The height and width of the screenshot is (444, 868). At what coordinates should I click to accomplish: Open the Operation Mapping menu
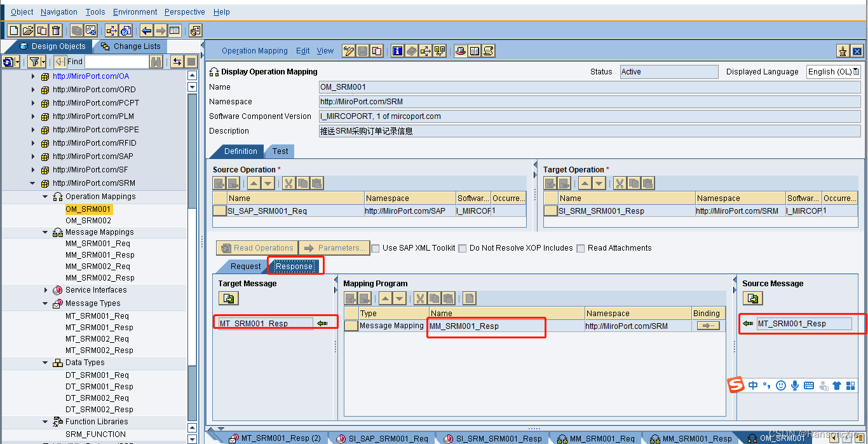(x=254, y=51)
